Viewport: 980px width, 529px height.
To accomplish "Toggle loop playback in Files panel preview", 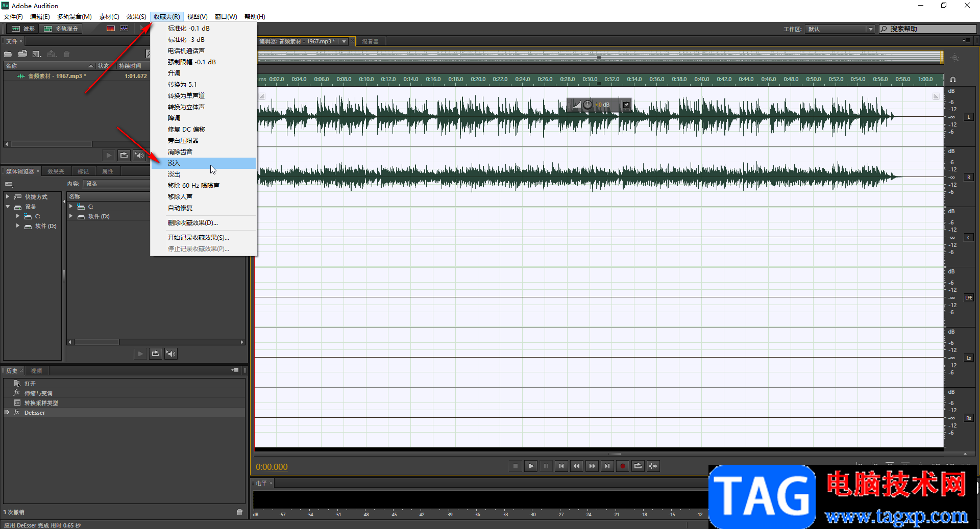I will tap(124, 155).
